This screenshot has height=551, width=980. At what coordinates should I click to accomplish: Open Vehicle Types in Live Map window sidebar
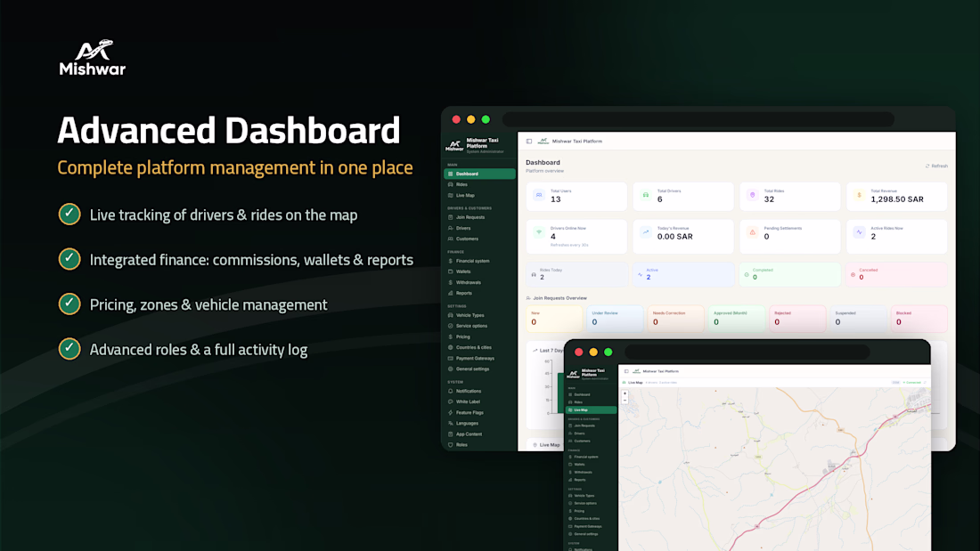point(591,496)
